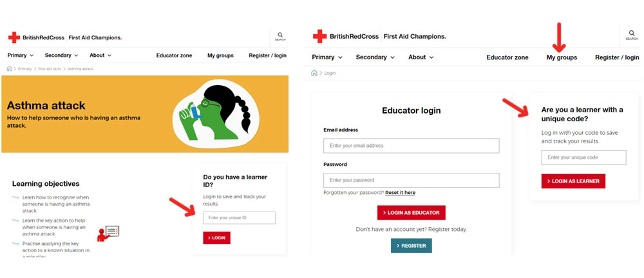Follow the Reset it here password link

[400, 192]
